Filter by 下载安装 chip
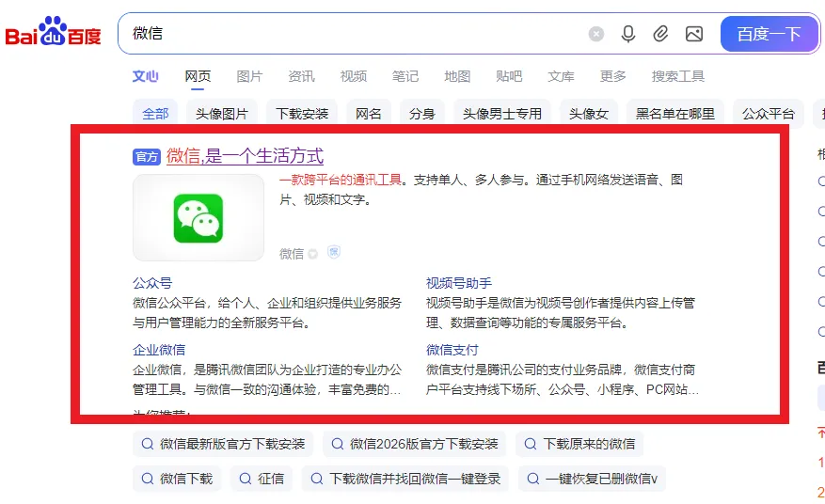Viewport: 825px width, 504px height. coord(302,114)
